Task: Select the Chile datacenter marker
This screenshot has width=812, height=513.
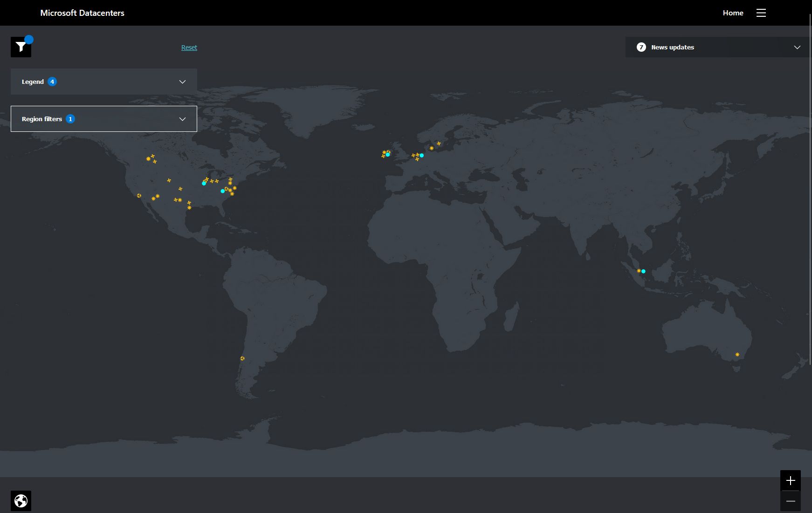Action: [242, 358]
